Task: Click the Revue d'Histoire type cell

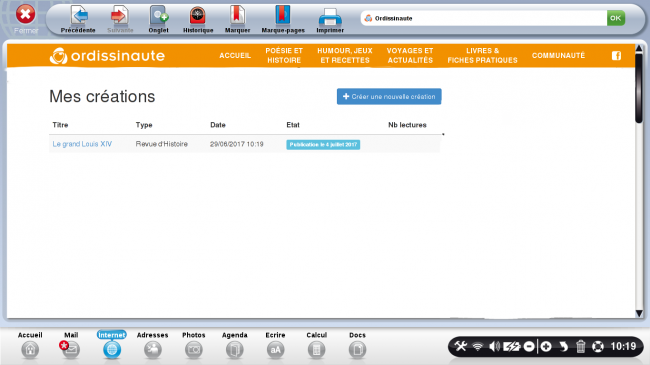Action: [162, 144]
